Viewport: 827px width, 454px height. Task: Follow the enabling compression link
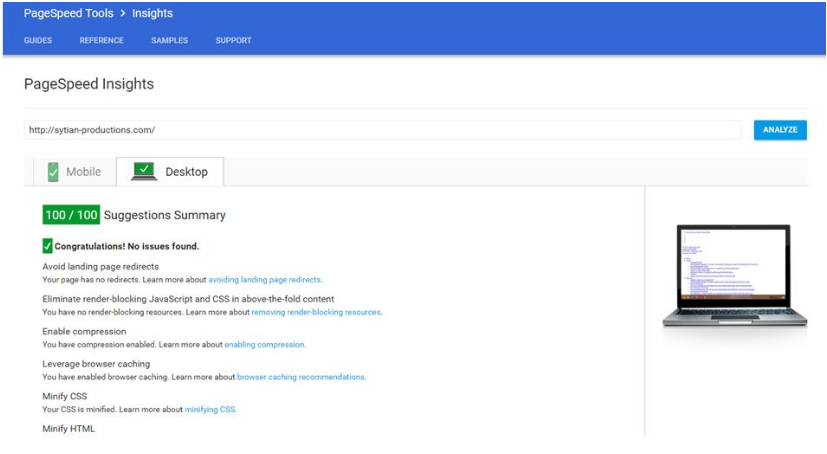click(265, 344)
